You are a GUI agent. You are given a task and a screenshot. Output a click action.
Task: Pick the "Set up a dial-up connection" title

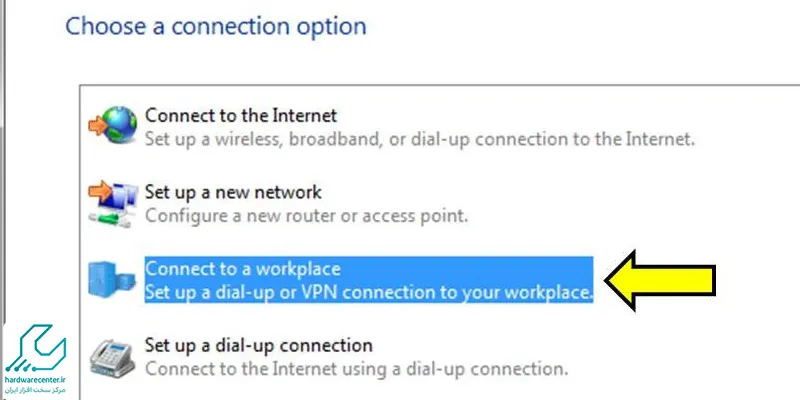[x=259, y=345]
